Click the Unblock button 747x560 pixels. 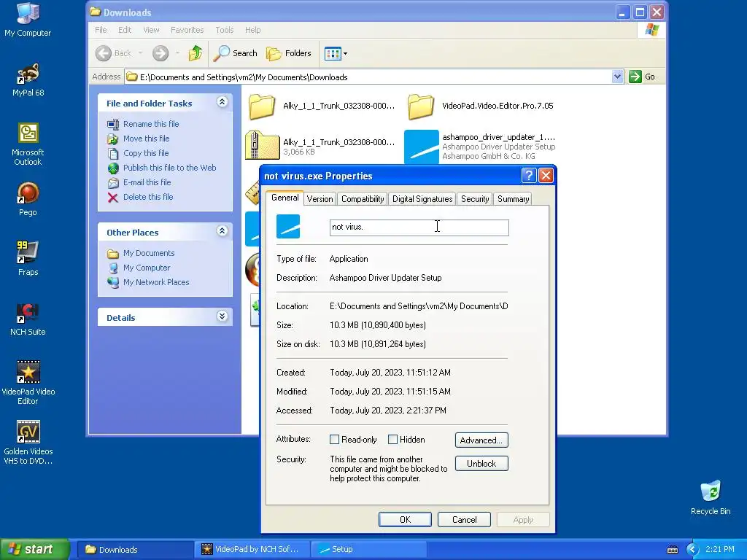[x=481, y=463]
